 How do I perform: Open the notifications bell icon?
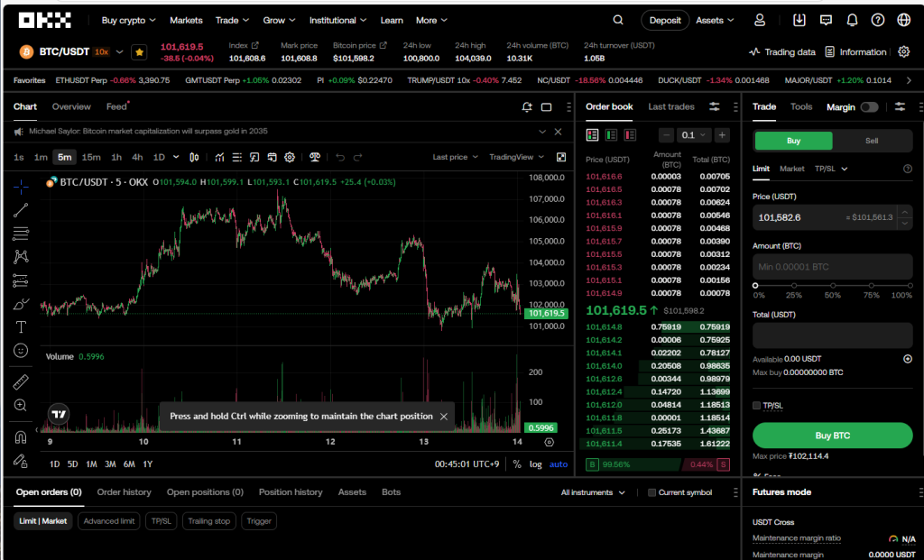pos(852,20)
